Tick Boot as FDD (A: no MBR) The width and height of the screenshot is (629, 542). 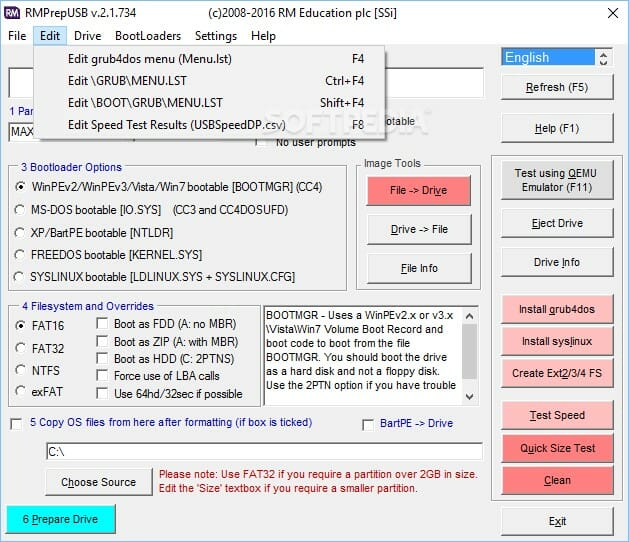[x=102, y=323]
